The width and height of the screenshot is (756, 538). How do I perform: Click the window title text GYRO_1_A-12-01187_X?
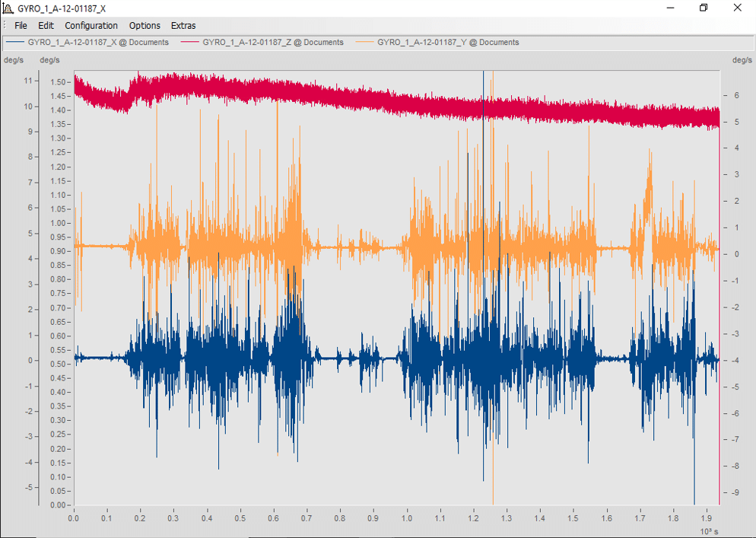62,8
